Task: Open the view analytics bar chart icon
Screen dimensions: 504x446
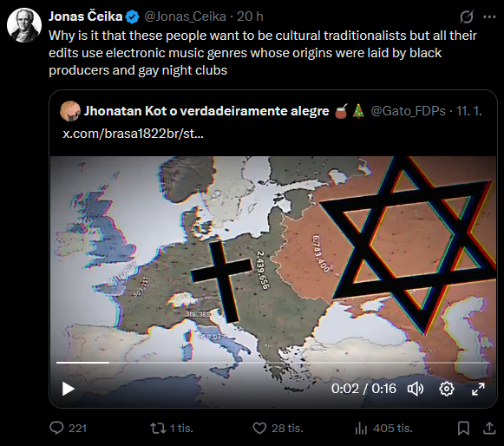Action: [361, 428]
